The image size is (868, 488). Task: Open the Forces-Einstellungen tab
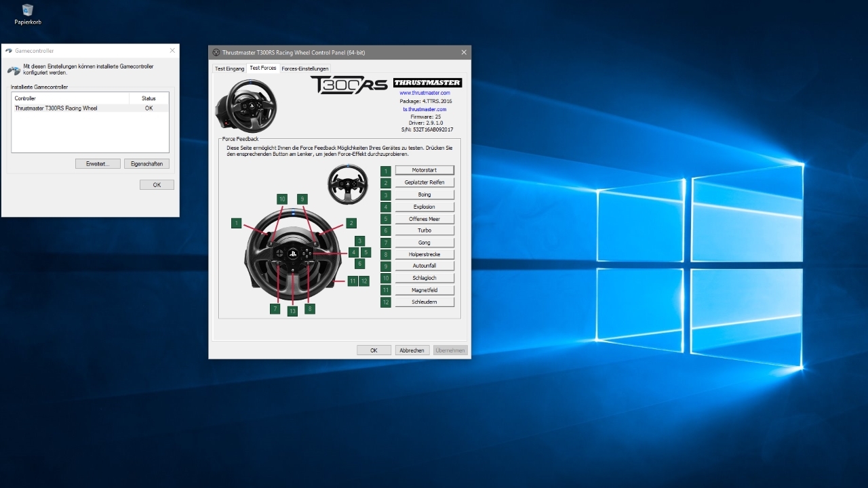(x=305, y=68)
